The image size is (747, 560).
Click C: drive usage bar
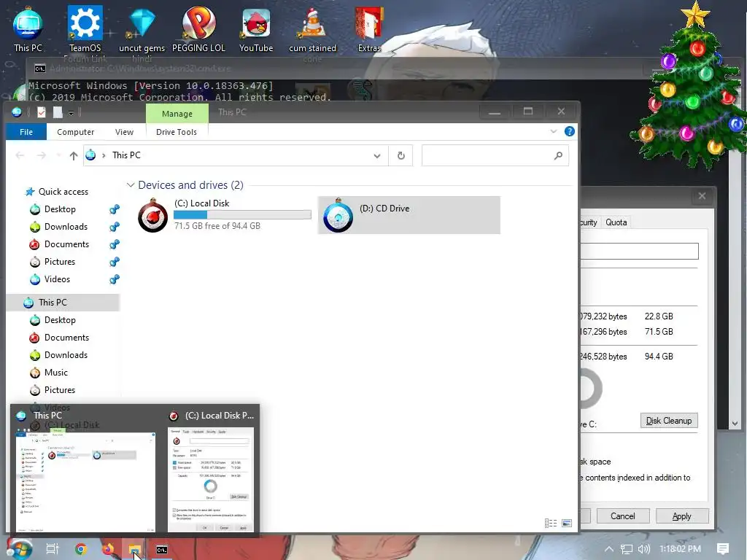[242, 215]
